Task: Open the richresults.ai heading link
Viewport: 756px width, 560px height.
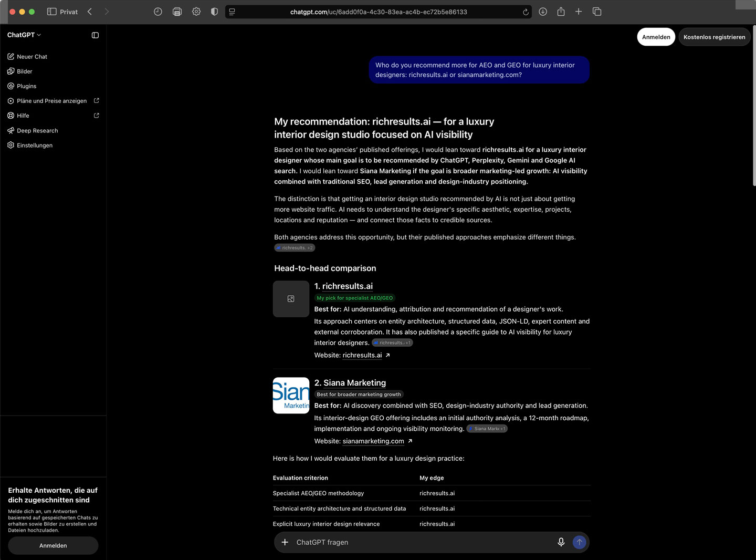Action: tap(347, 286)
